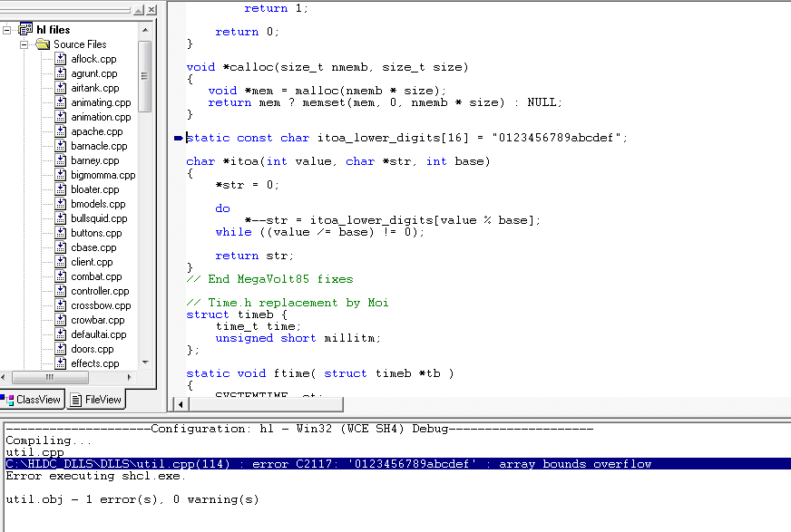
Task: Select agrunt.cpp file name in tree
Action: (94, 74)
